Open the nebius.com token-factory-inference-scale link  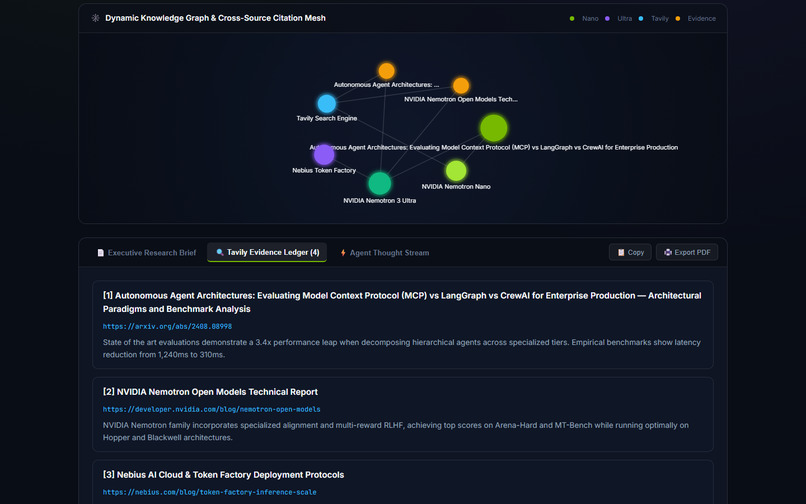209,492
